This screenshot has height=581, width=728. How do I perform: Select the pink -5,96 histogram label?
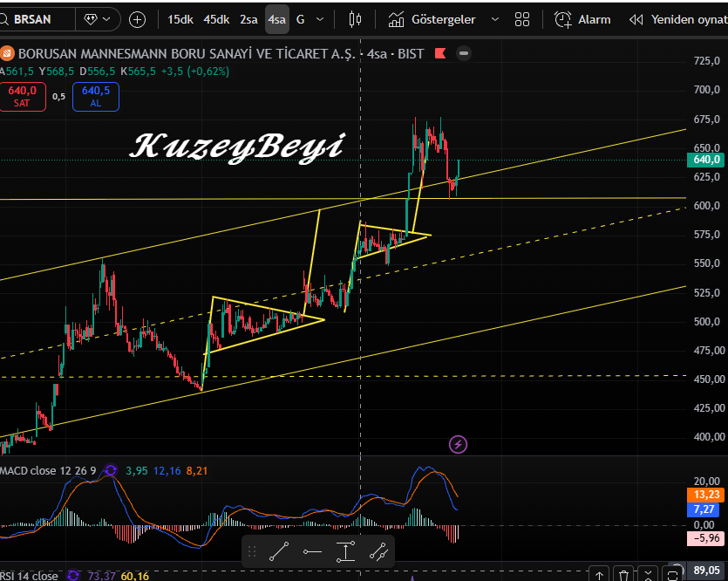coord(705,538)
